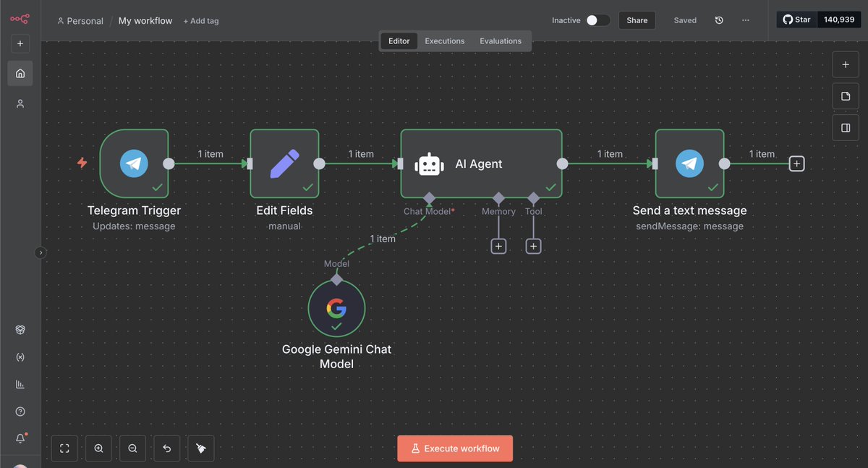Switch to the Executions tab
This screenshot has width=868, height=468.
[445, 41]
